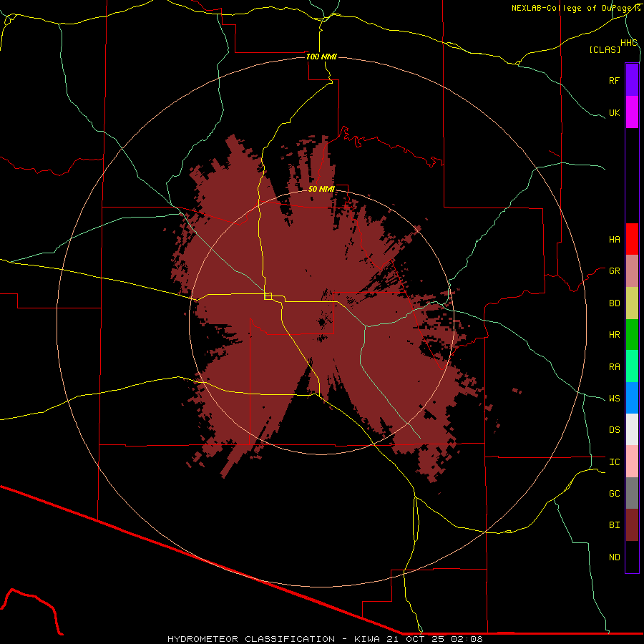644x644 pixels.
Task: Click the [CLAS] legend heading
Action: coord(605,49)
